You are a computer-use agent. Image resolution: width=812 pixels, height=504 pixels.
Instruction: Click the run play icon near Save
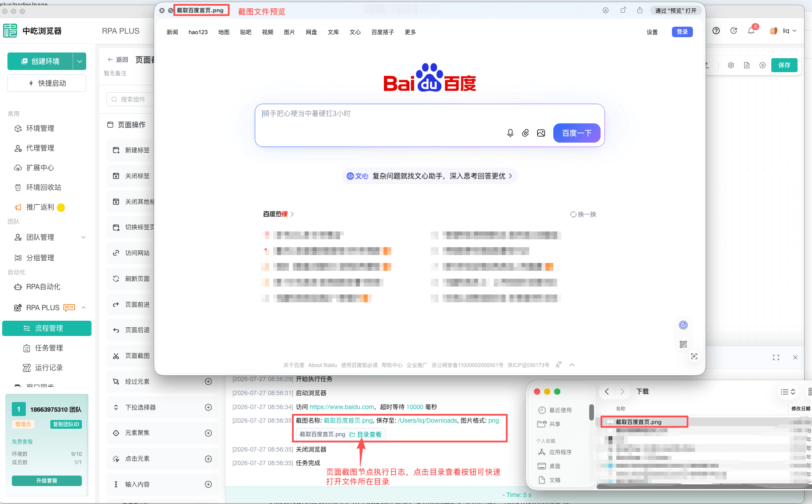pyautogui.click(x=763, y=65)
